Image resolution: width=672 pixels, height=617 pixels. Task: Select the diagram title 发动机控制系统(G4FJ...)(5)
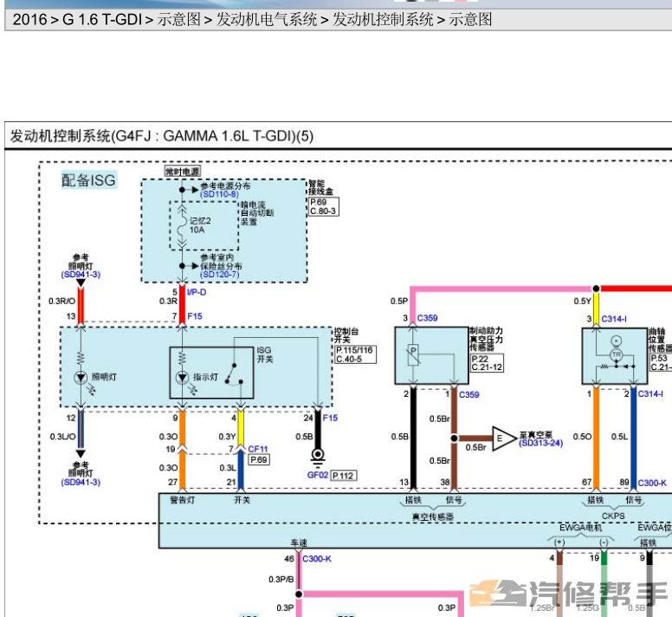point(162,136)
